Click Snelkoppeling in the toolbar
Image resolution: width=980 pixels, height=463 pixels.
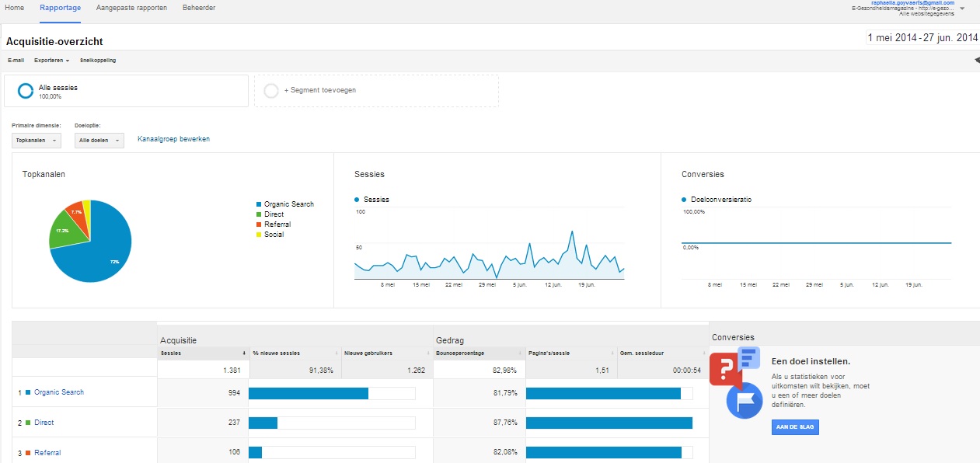pos(98,60)
